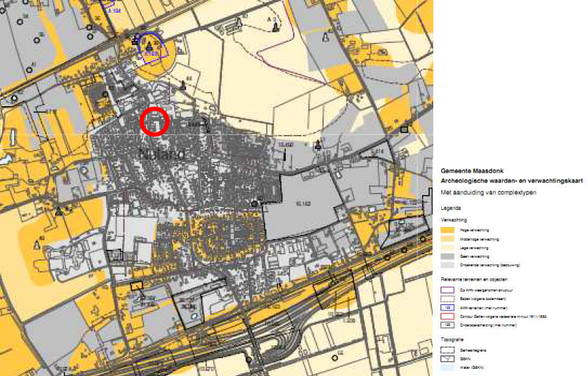Screen dimensions: 588x376
Task: Click the 'GBKN' legend label
Action: click(x=465, y=359)
